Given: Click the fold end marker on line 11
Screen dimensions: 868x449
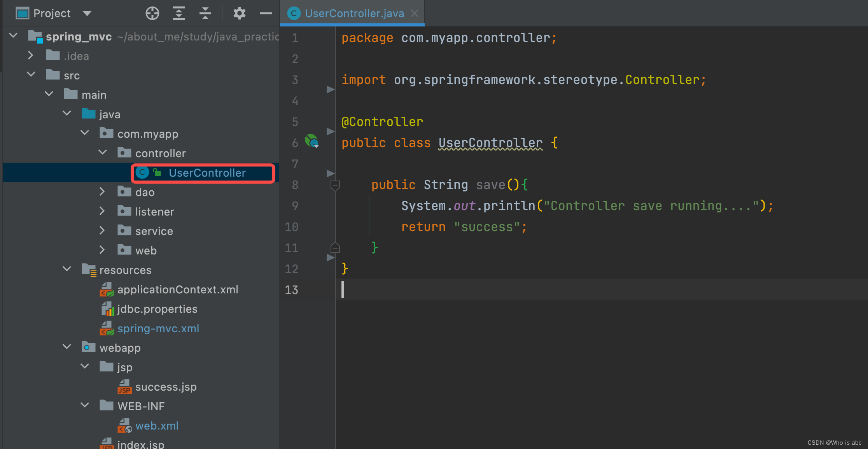Looking at the screenshot, I should point(335,248).
